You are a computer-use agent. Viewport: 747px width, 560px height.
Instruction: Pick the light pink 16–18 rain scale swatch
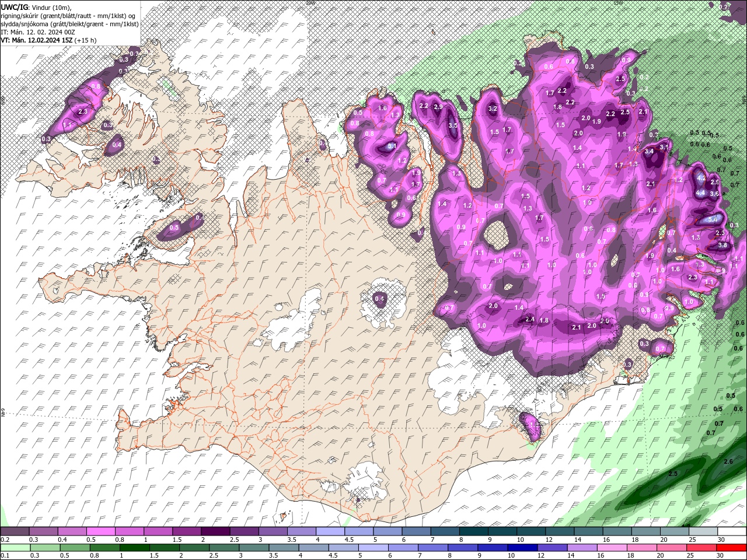[613, 548]
